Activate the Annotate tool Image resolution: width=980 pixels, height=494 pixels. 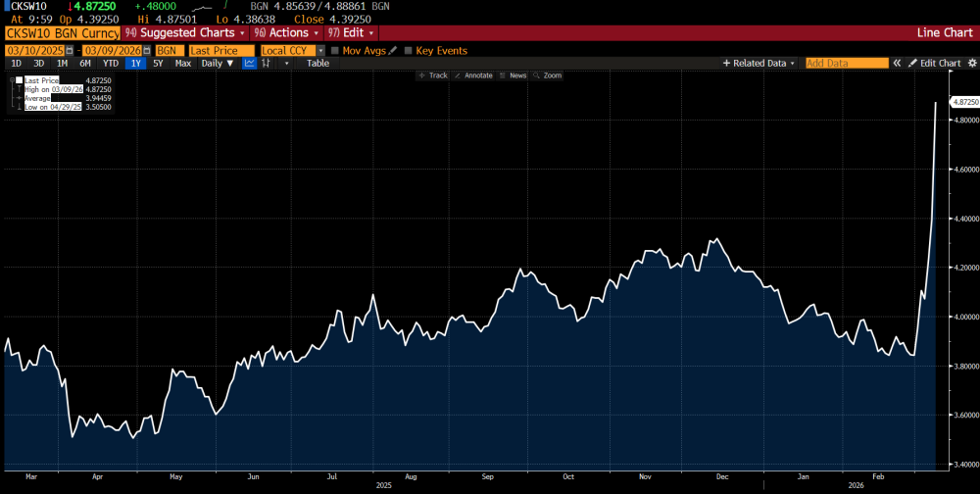click(476, 75)
